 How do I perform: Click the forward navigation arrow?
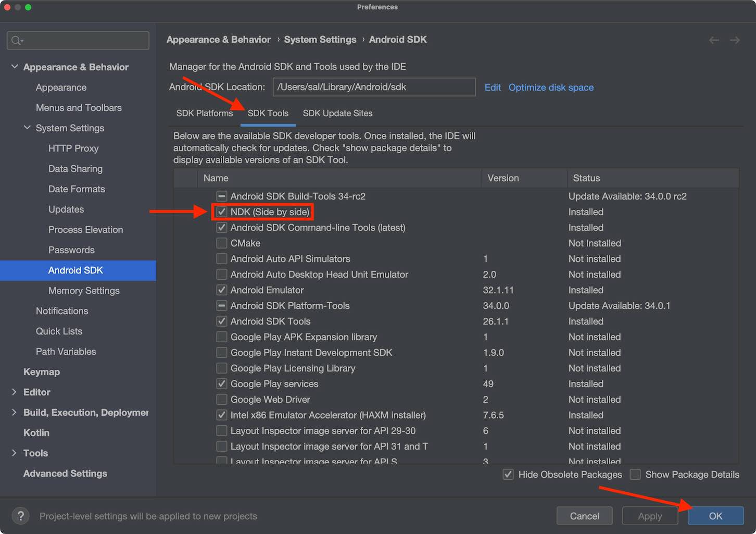point(734,40)
